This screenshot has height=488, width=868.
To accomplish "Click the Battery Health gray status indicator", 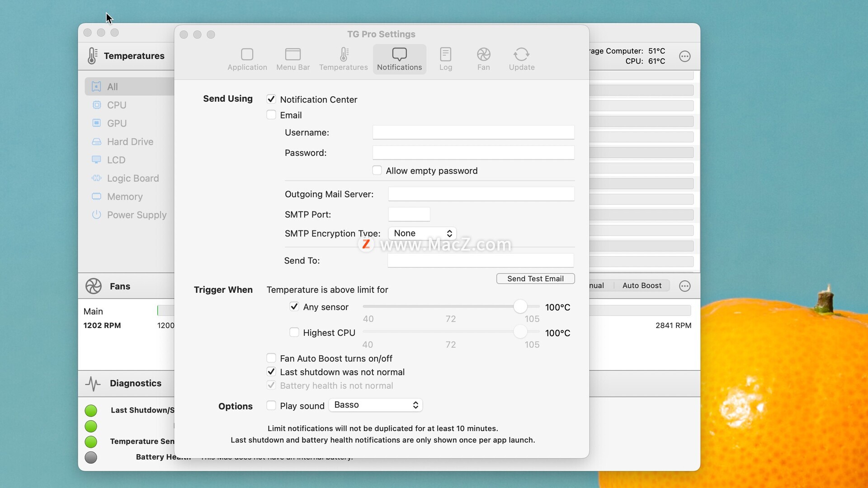I will pos(91,457).
